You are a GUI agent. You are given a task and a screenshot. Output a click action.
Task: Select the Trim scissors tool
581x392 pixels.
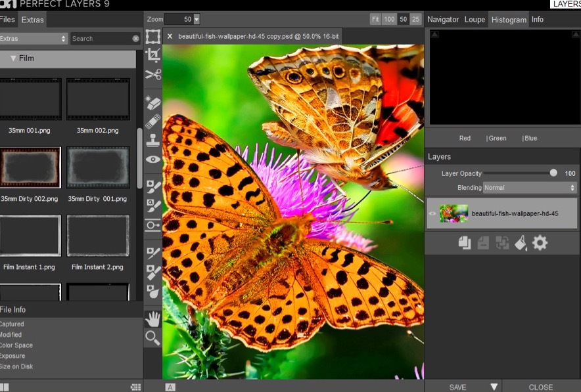click(153, 74)
